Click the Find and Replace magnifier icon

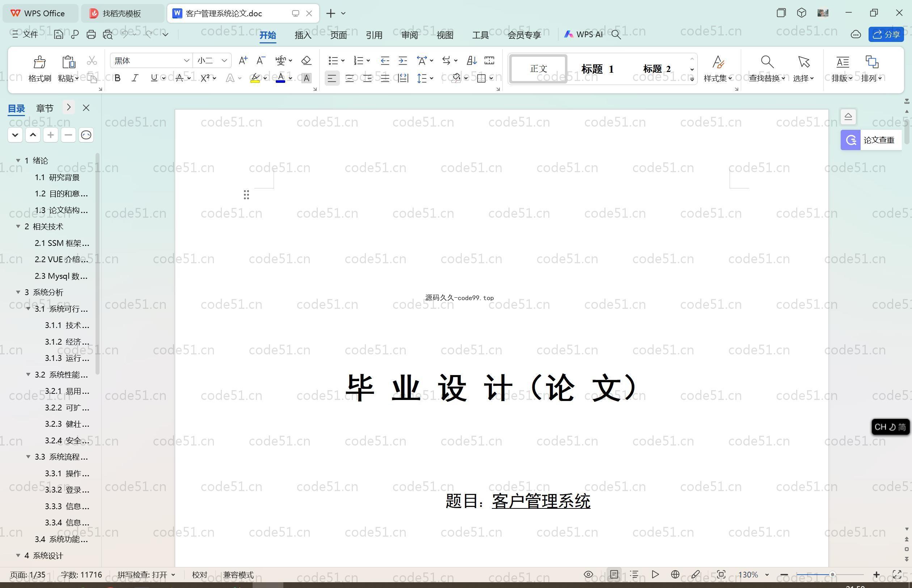click(x=767, y=62)
